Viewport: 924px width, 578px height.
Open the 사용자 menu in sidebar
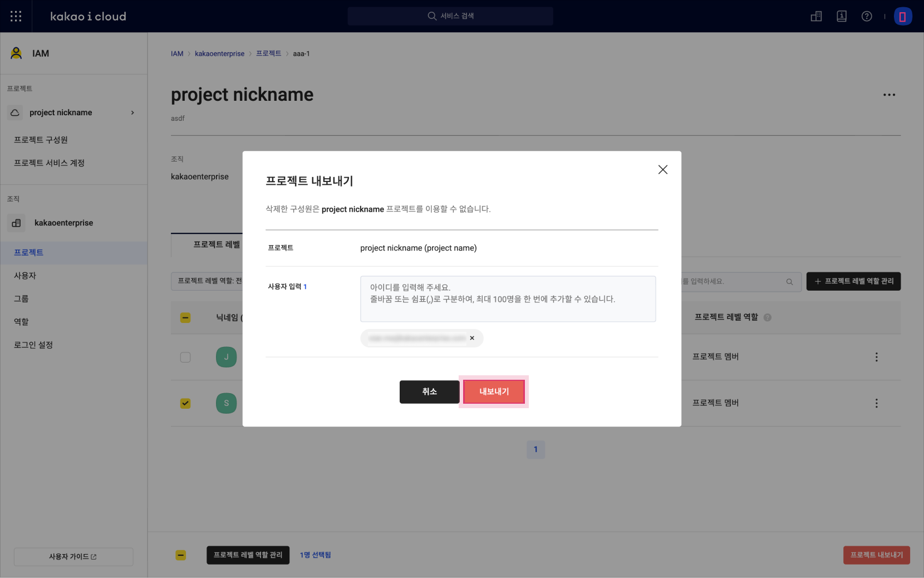tap(25, 276)
